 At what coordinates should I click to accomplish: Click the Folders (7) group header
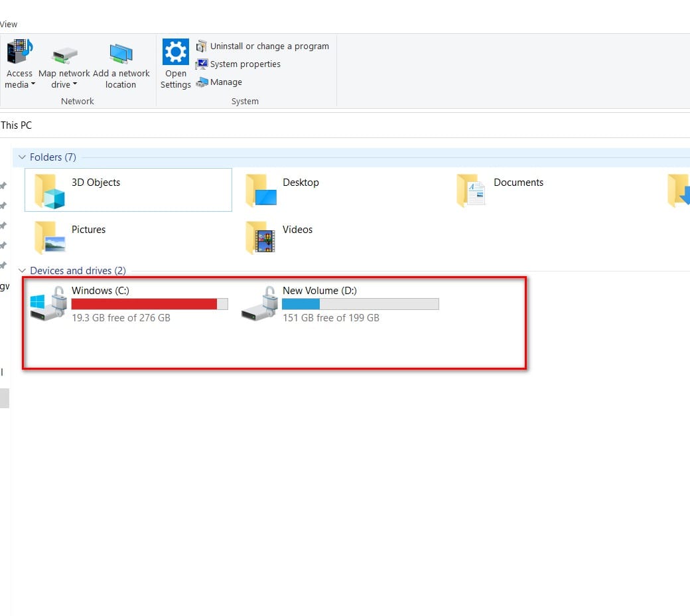[x=53, y=157]
